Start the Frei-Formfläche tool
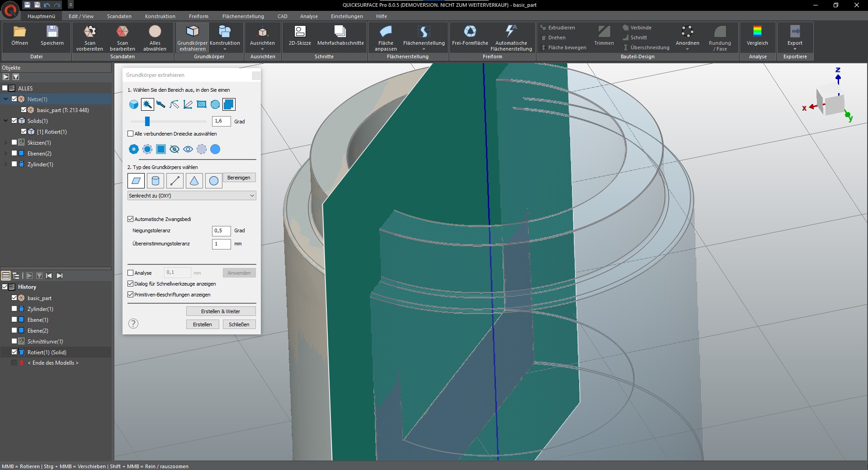Screen dimensions: 868x470 pyautogui.click(x=470, y=36)
